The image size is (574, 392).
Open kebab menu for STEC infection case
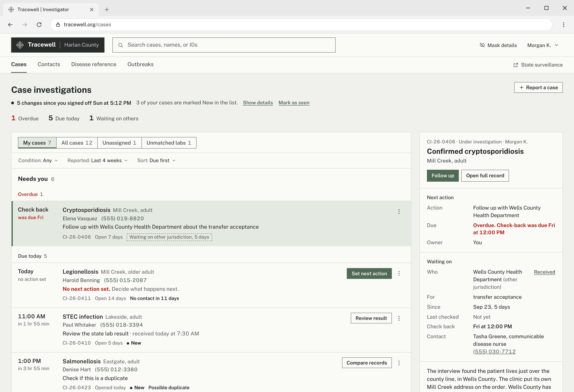point(399,318)
